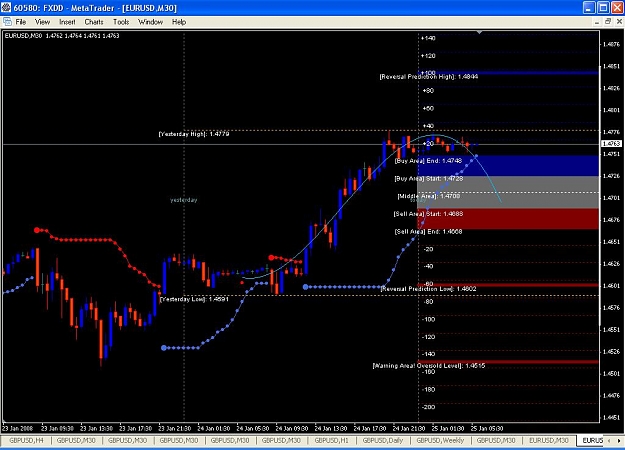
Task: Open the Tools menu
Action: click(x=121, y=22)
